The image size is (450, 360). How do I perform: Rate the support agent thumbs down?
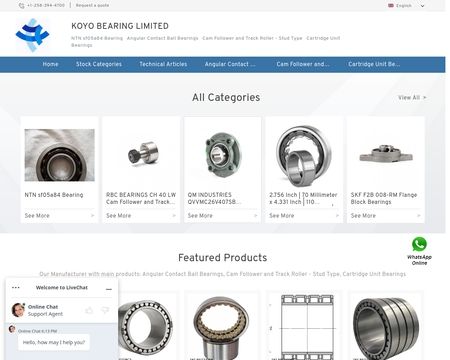coord(105,310)
